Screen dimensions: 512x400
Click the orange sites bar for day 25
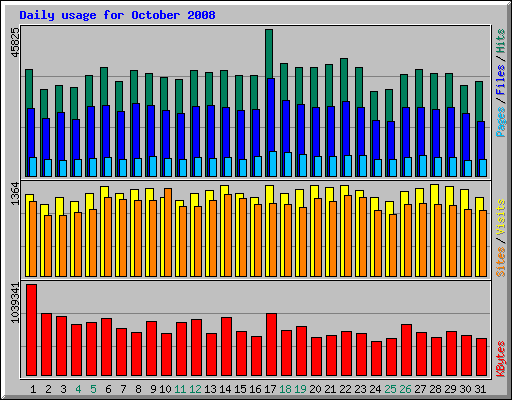tap(393, 245)
